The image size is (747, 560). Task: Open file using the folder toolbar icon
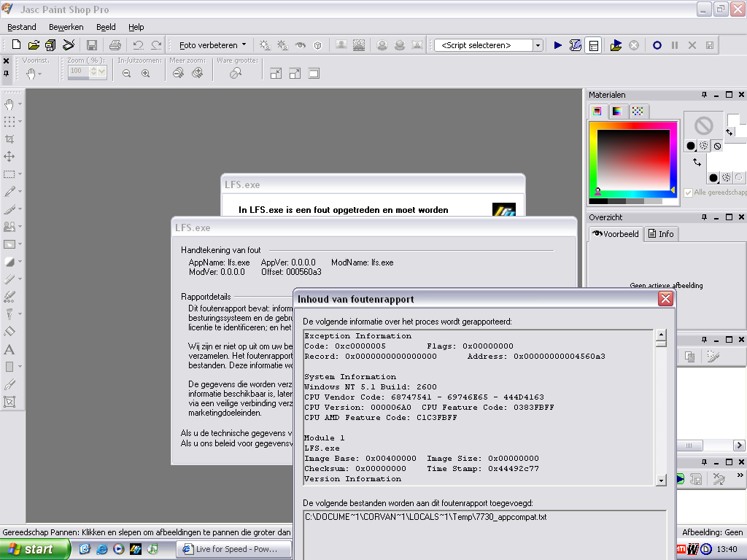(x=34, y=45)
